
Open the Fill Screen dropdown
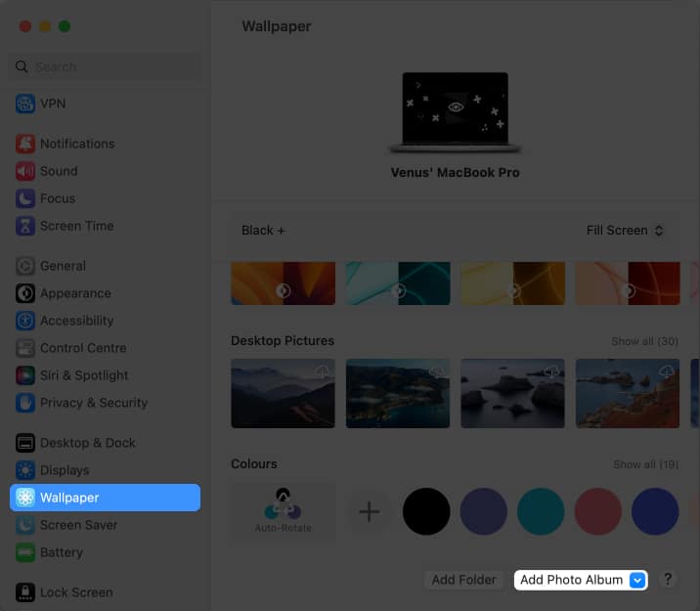[x=625, y=231]
